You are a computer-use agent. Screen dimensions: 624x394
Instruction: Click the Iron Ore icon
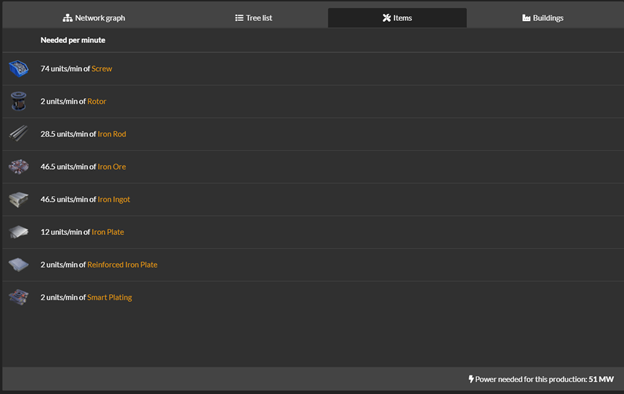[19, 166]
